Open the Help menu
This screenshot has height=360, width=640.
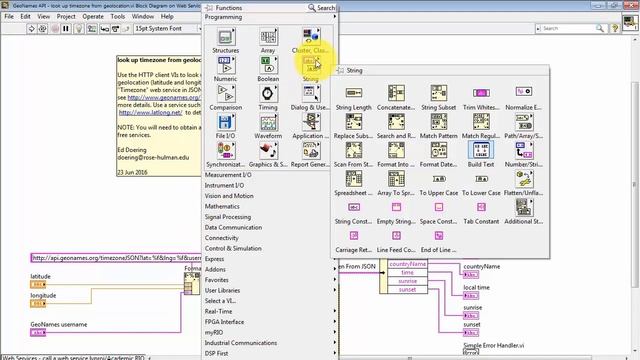[x=167, y=16]
